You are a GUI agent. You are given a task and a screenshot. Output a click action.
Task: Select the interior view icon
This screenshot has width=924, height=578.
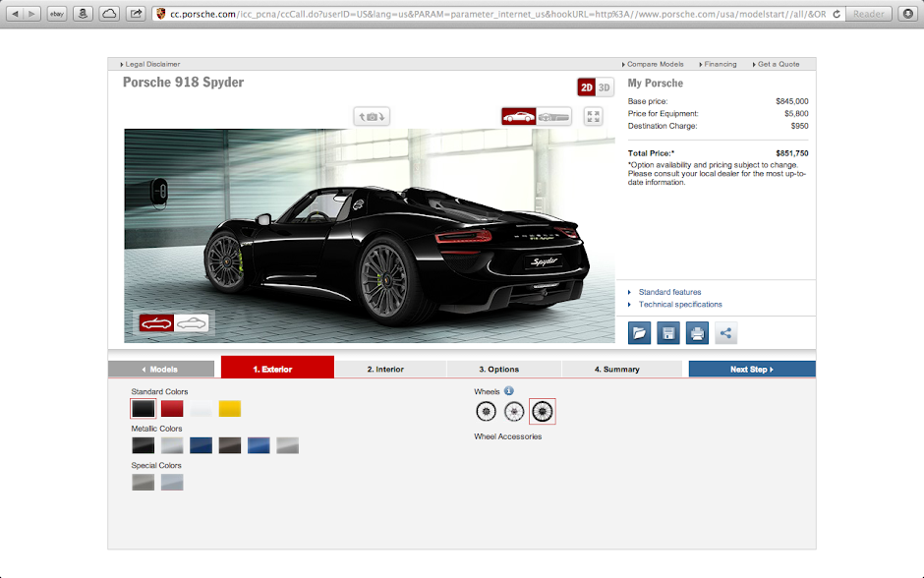point(554,117)
